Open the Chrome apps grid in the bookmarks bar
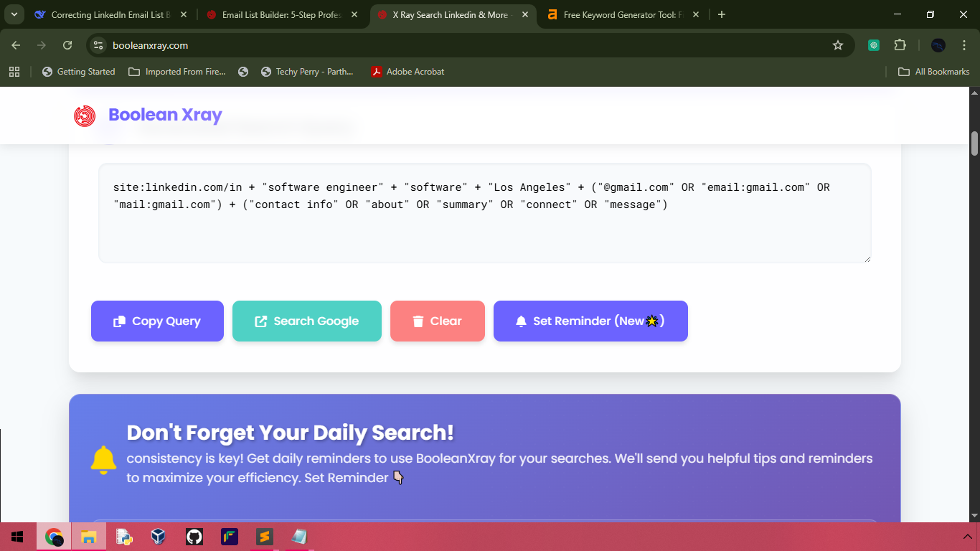Viewport: 980px width, 551px height. [x=14, y=72]
